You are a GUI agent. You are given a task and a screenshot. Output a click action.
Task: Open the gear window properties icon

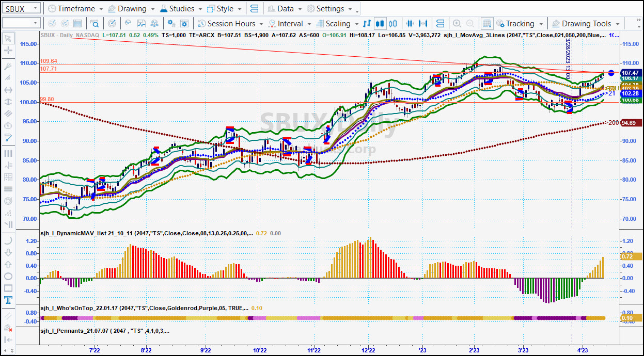coord(185,23)
